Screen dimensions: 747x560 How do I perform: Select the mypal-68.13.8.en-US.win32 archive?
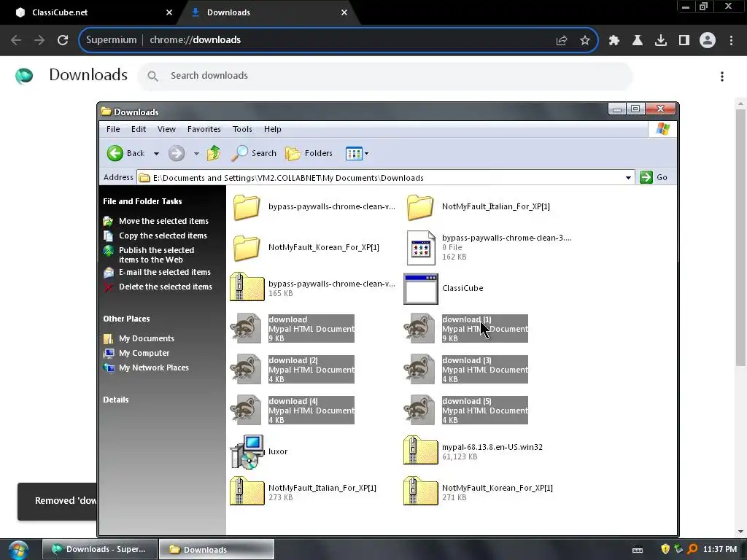click(x=473, y=451)
